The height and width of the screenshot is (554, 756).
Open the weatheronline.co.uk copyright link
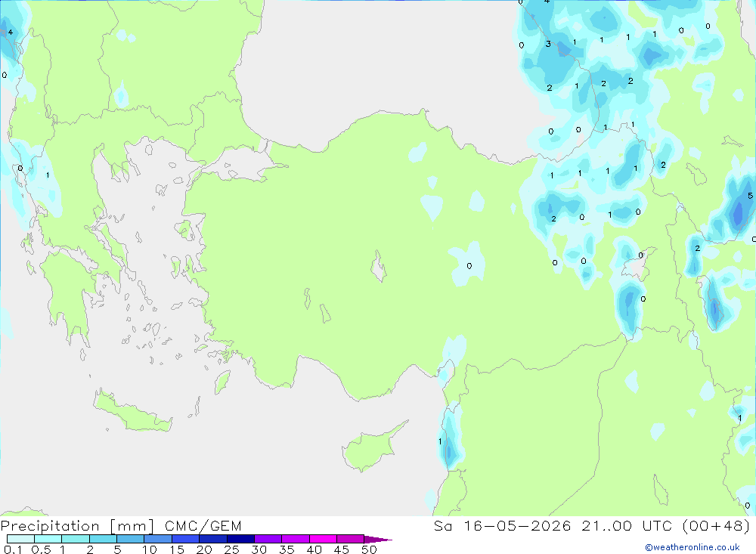tap(692, 547)
